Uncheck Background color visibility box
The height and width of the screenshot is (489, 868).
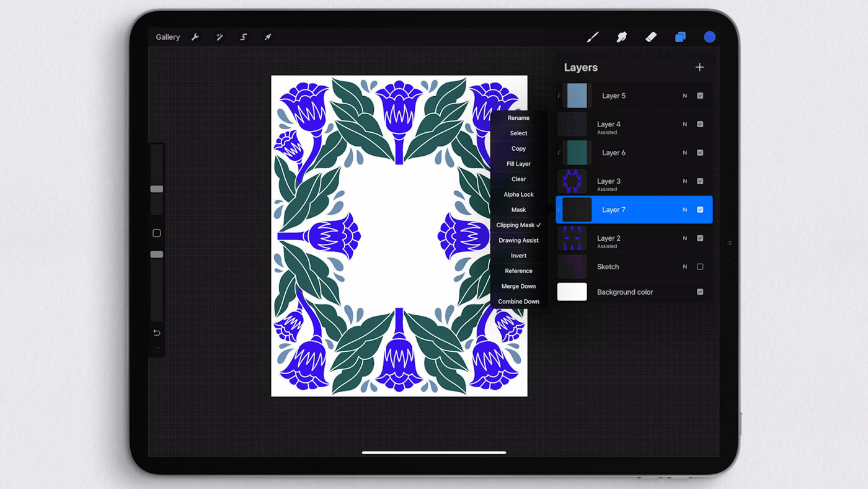700,292
